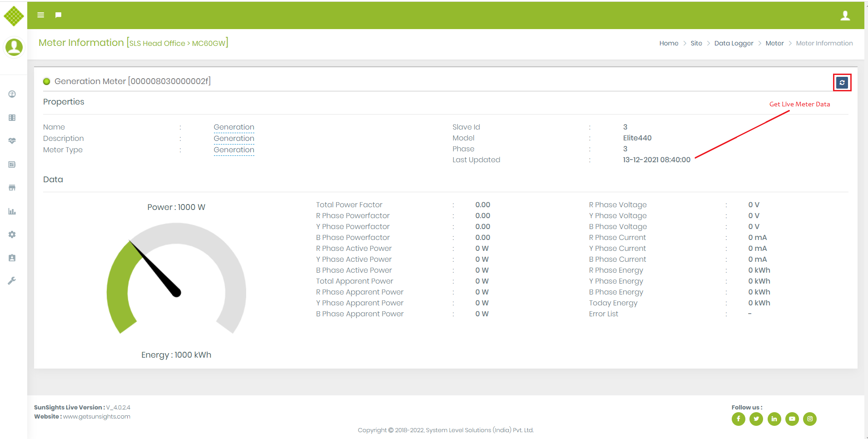Open the messages flag icon in header

coord(58,15)
